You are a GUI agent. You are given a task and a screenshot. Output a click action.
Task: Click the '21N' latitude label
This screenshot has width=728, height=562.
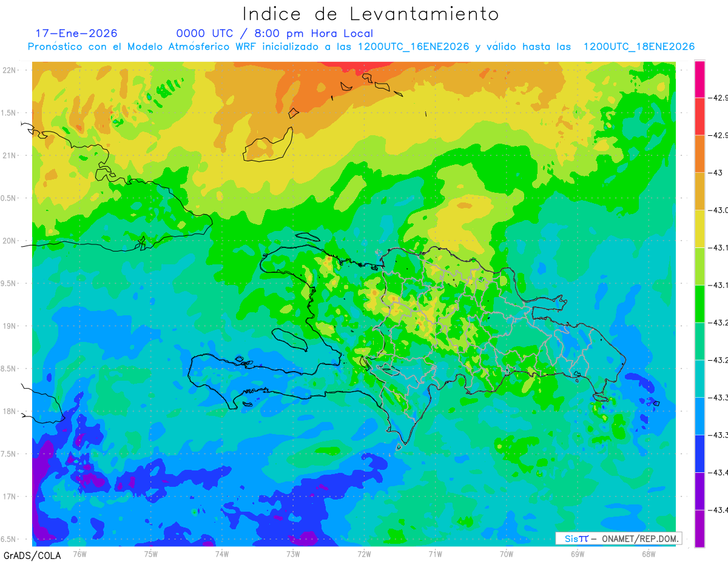(10, 155)
